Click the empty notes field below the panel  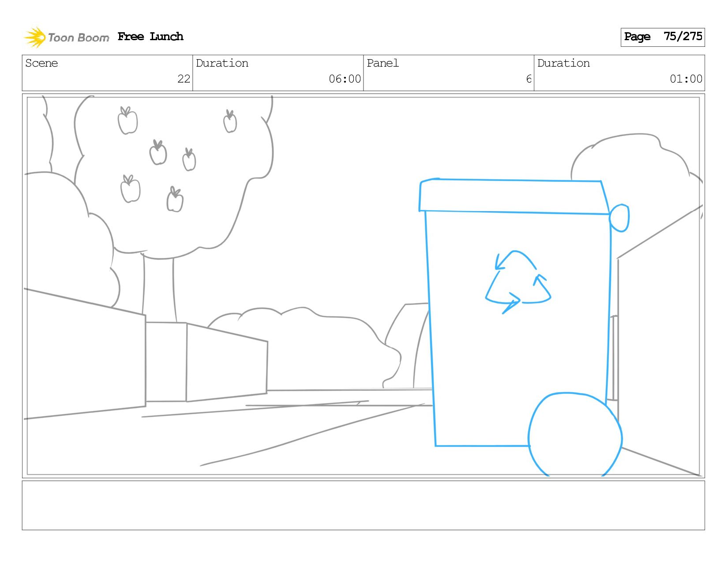click(x=363, y=505)
